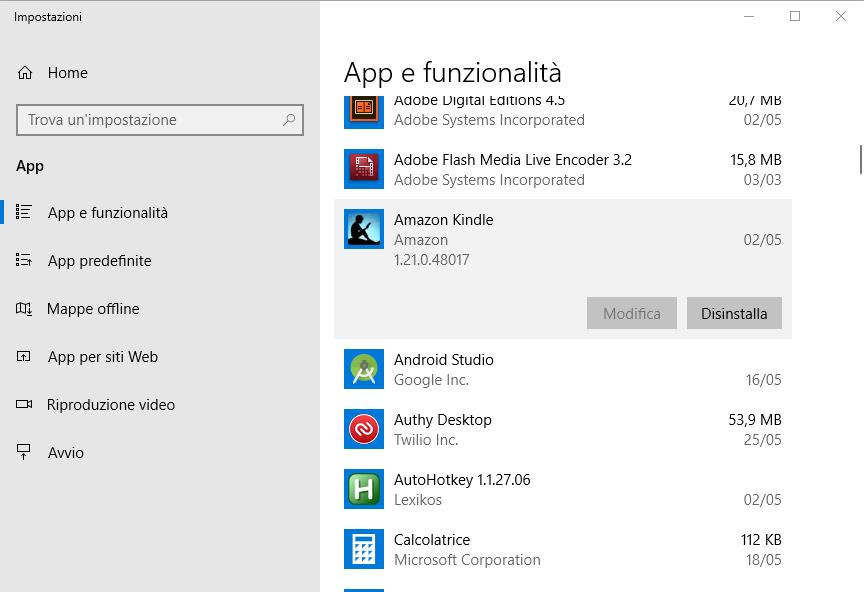Click the search magnifier icon
Screen dimensions: 864x592
[x=289, y=120]
